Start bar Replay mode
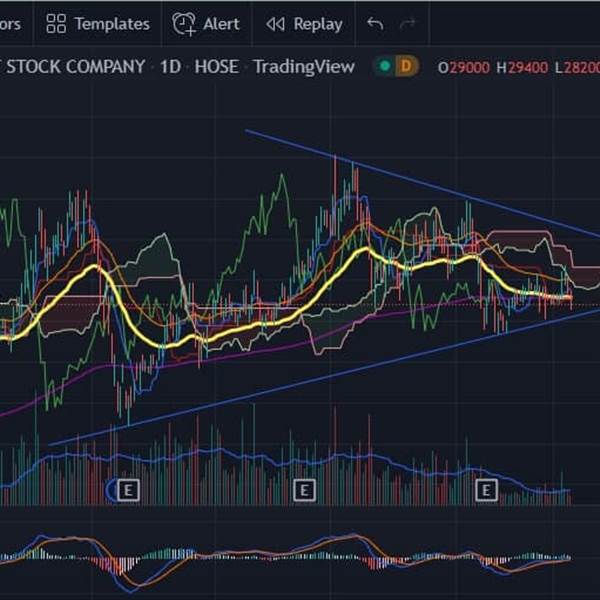600x600 pixels. point(304,24)
